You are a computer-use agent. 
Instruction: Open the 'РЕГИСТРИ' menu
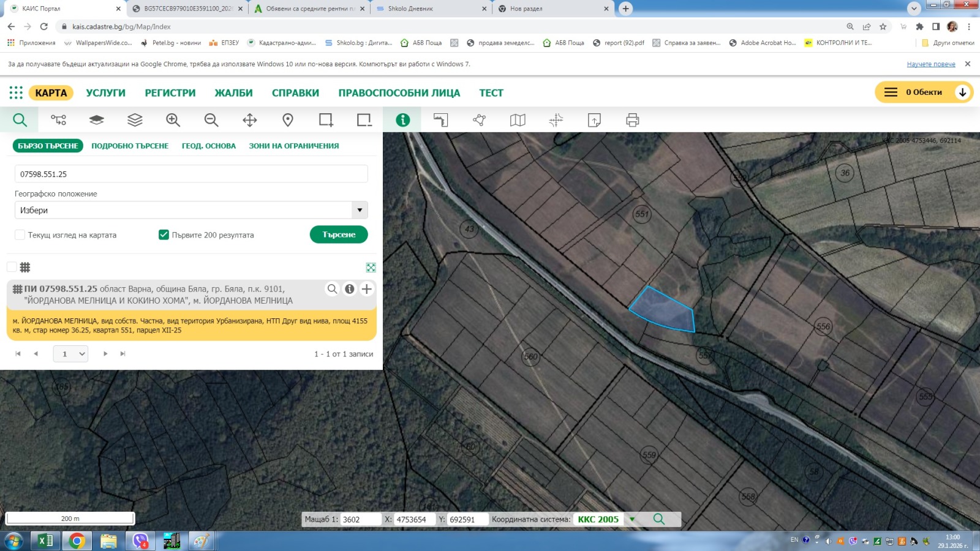point(170,92)
